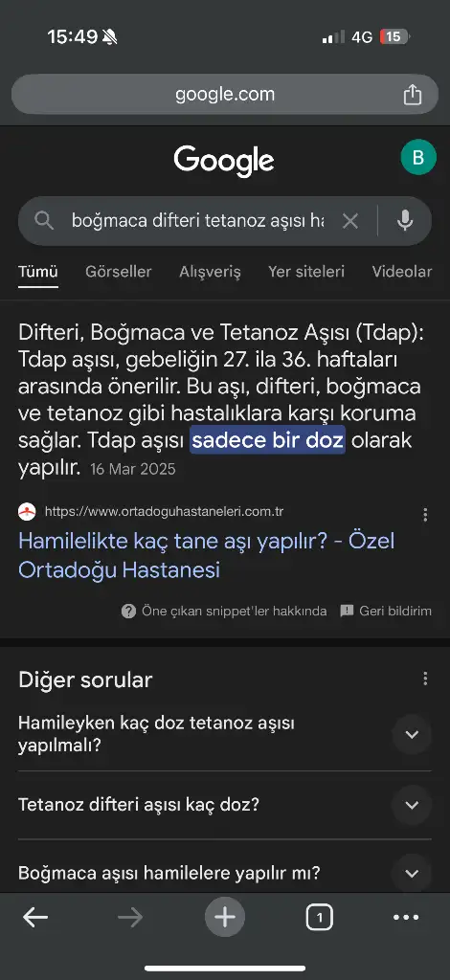The image size is (450, 980).
Task: Switch to the Görseller tab
Action: (119, 272)
